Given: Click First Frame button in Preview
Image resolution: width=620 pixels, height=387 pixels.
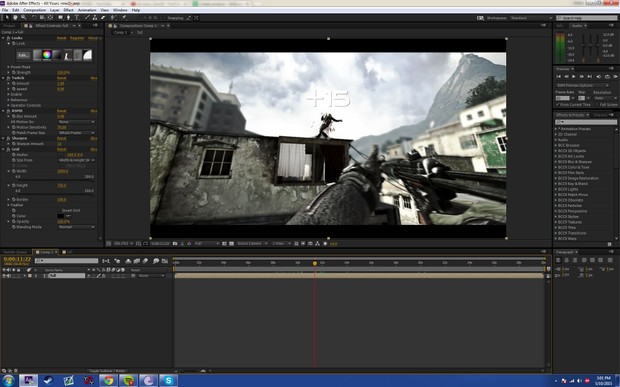Looking at the screenshot, I should [558, 77].
